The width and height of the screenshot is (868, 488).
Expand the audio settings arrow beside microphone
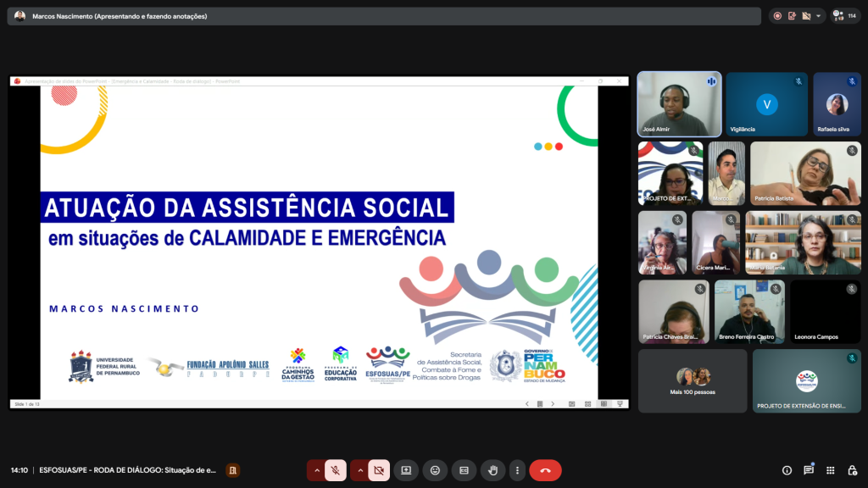317,470
